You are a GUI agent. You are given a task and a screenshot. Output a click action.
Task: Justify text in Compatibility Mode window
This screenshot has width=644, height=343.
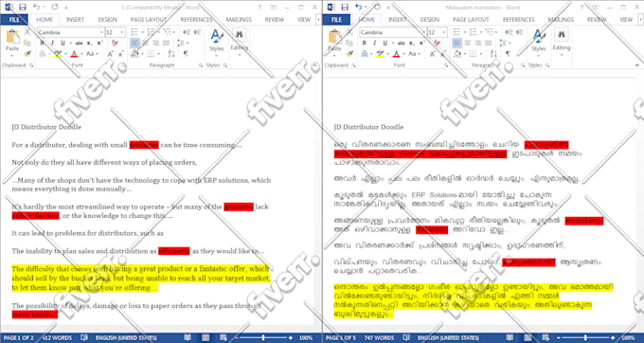pyautogui.click(x=166, y=44)
